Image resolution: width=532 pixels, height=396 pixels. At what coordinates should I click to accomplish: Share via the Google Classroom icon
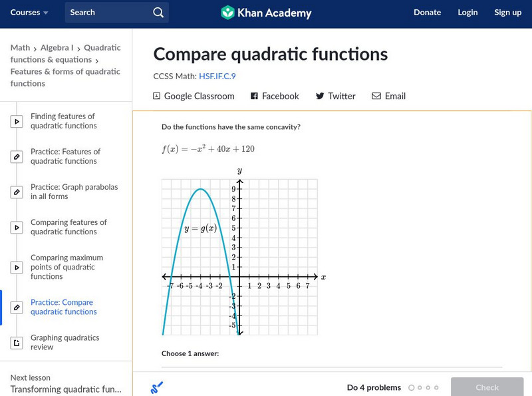click(x=157, y=96)
